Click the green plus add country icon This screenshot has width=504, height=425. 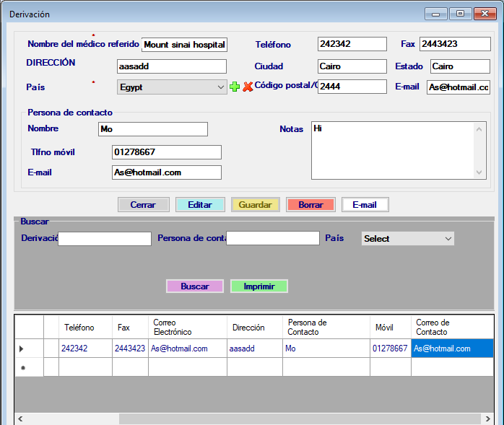coord(234,87)
